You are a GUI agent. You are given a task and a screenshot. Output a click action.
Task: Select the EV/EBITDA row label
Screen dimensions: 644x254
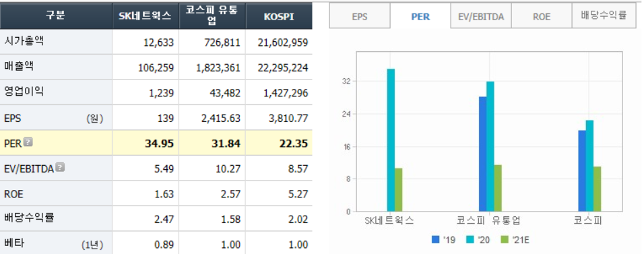coord(29,168)
